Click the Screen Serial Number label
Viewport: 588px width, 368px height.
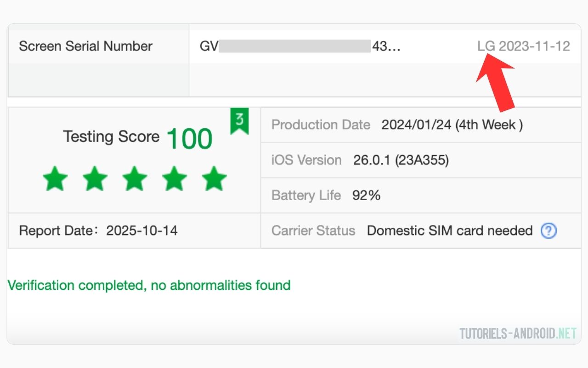(x=85, y=46)
